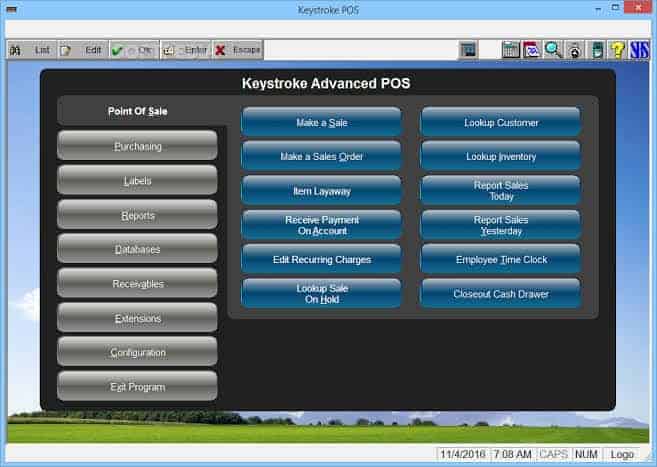
Task: Click the green device icon in the toolbar
Action: point(597,50)
